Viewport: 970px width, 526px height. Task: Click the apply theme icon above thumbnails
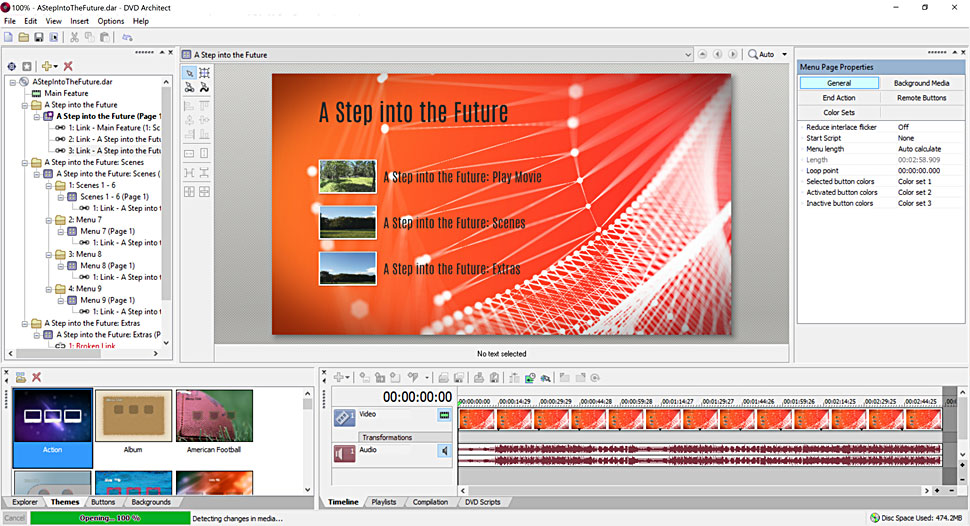20,377
